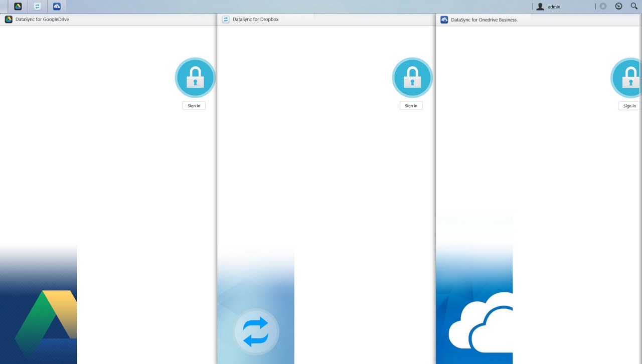The width and height of the screenshot is (642, 364).
Task: Open the notifications icon in the top bar
Action: [603, 7]
